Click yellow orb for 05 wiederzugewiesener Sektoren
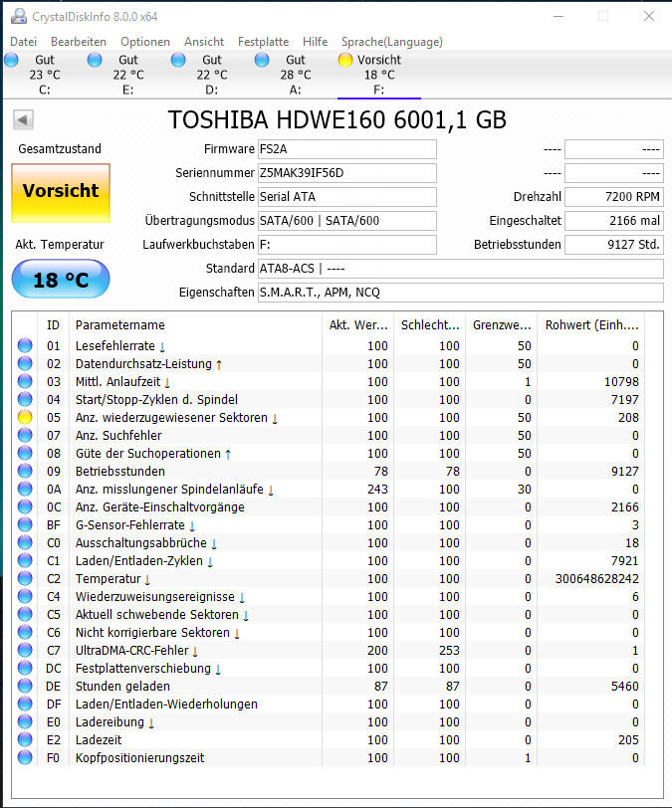This screenshot has width=672, height=808. [x=25, y=417]
